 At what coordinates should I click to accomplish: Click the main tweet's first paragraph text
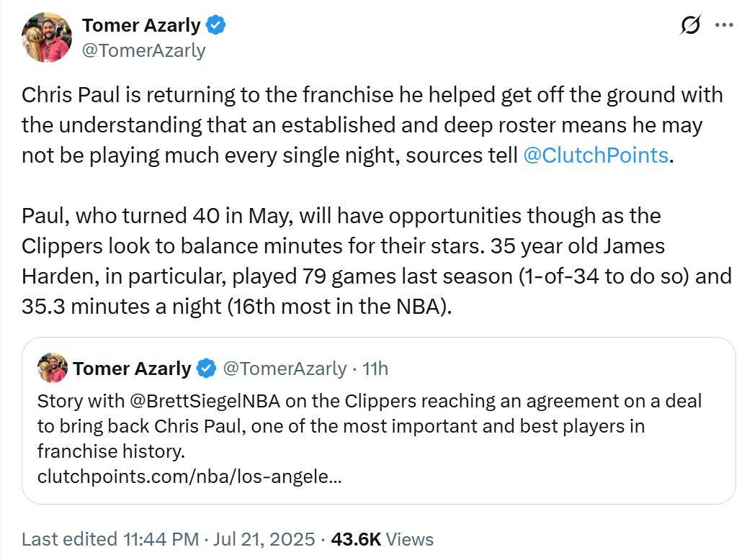pyautogui.click(x=372, y=125)
